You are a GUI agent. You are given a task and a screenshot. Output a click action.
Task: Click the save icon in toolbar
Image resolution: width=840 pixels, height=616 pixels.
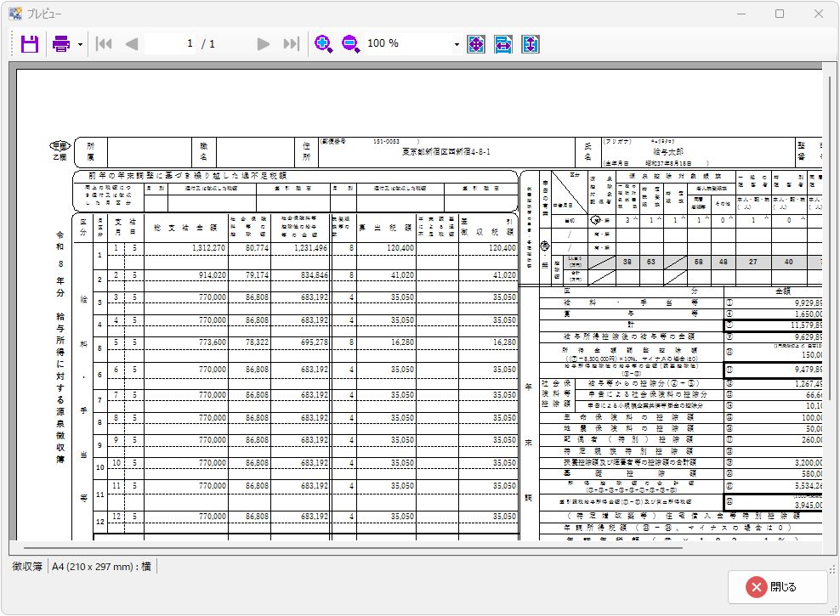[30, 44]
